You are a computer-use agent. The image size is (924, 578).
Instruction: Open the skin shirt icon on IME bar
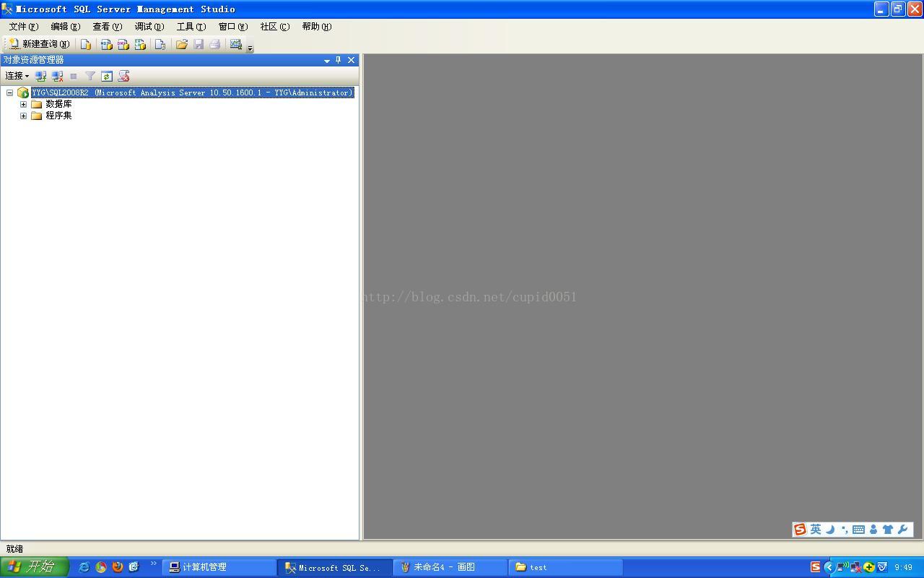[888, 530]
